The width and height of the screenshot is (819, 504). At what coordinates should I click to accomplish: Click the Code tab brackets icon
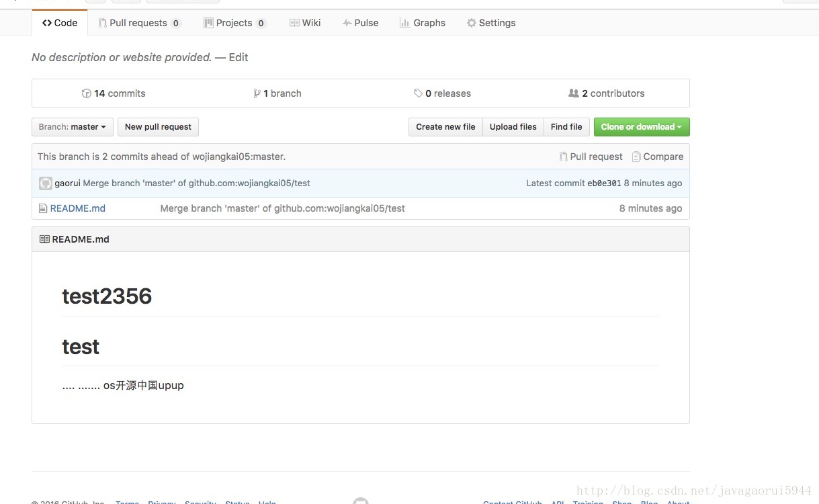[47, 23]
